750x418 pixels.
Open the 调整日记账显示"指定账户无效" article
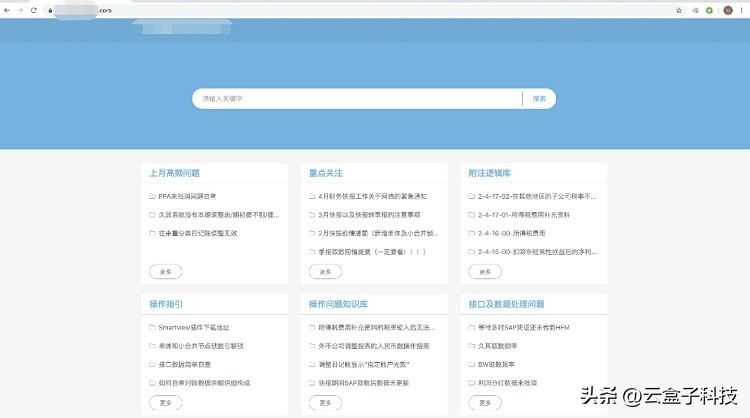coord(364,364)
